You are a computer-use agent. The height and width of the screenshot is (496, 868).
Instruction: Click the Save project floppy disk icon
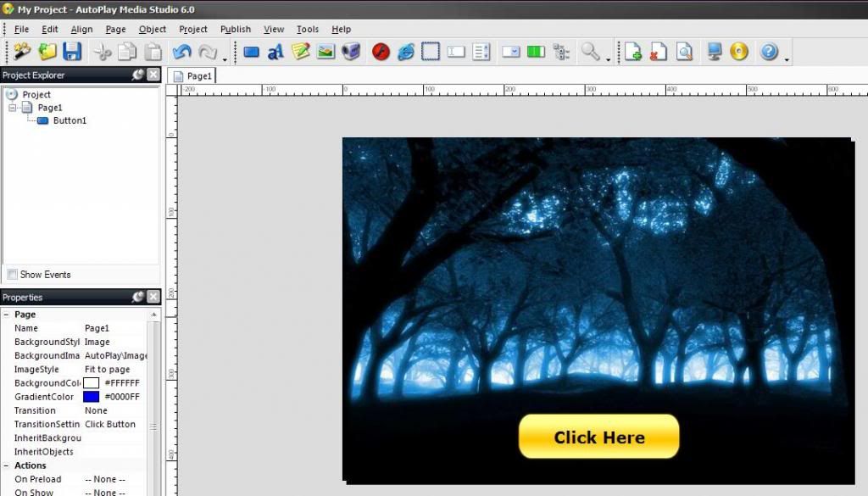[x=72, y=52]
